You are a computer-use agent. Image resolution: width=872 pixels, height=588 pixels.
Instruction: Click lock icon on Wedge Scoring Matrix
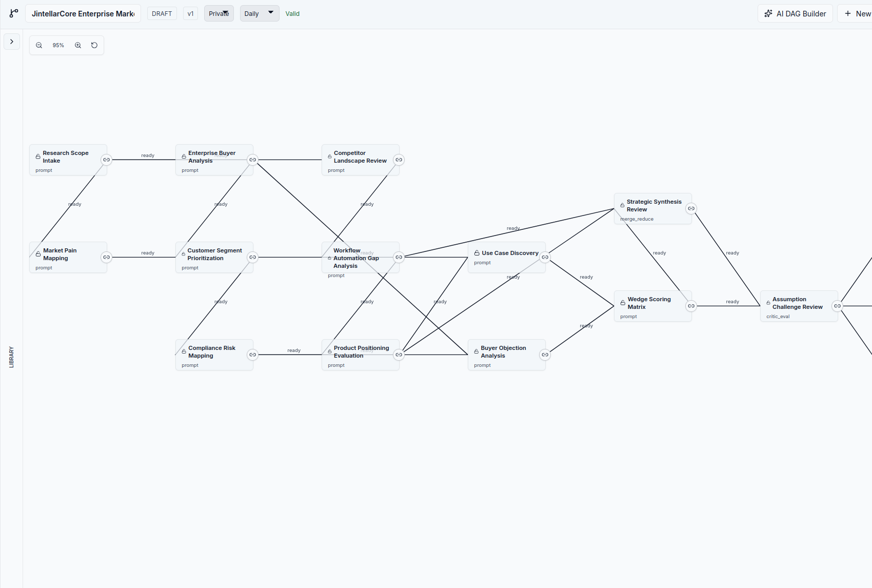point(623,303)
